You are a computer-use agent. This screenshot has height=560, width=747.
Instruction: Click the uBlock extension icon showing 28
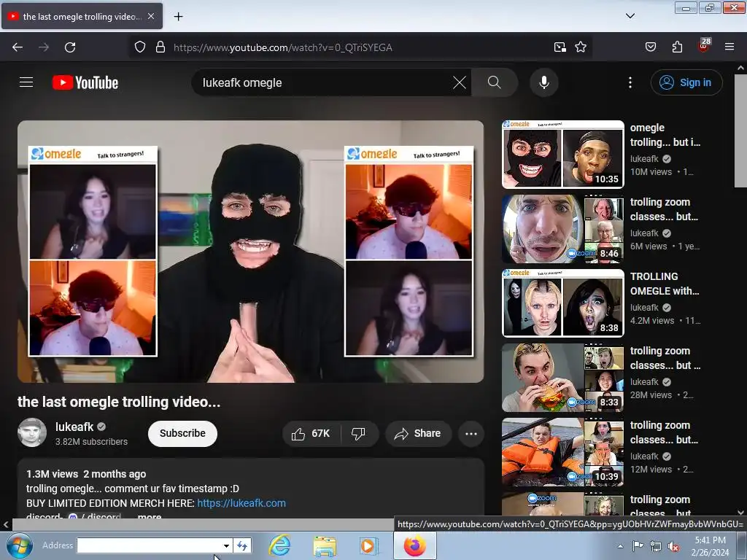(704, 45)
